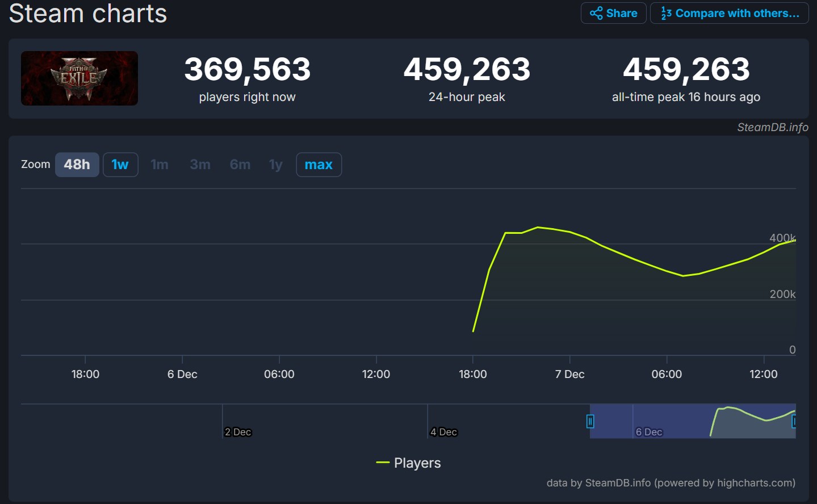Click the left navigator range handle
Image resolution: width=817 pixels, height=504 pixels.
[x=590, y=421]
